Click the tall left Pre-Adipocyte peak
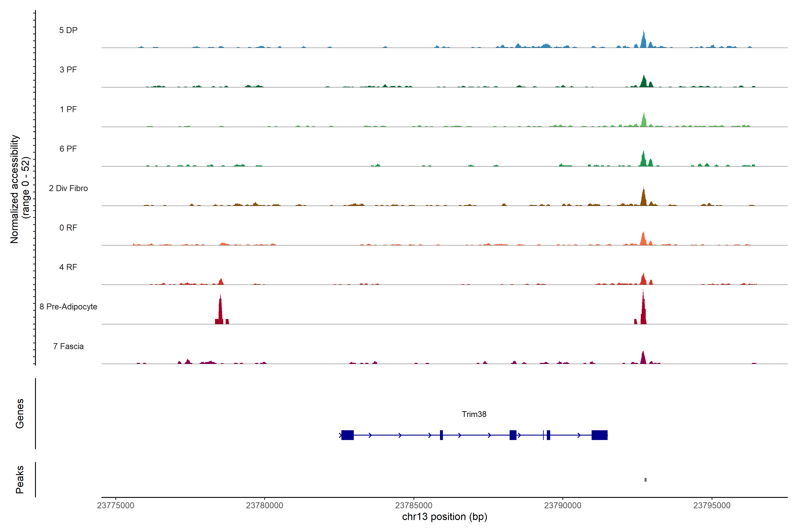This screenshot has width=798, height=532. 221,311
